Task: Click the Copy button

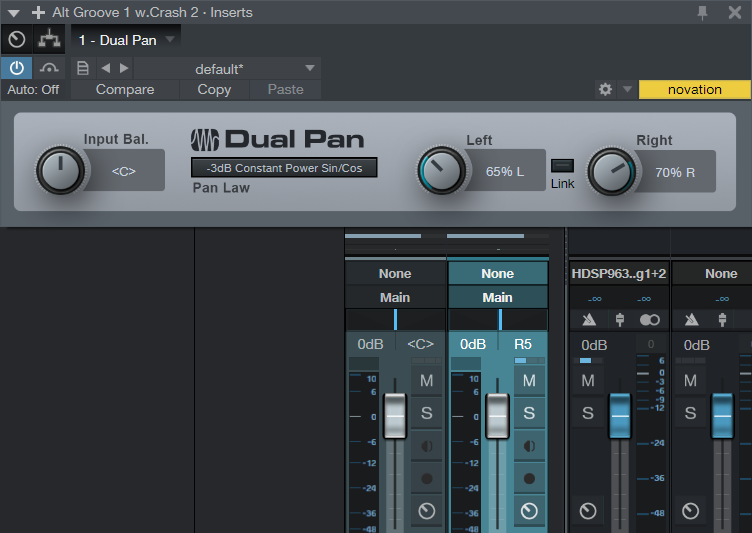Action: click(x=214, y=90)
